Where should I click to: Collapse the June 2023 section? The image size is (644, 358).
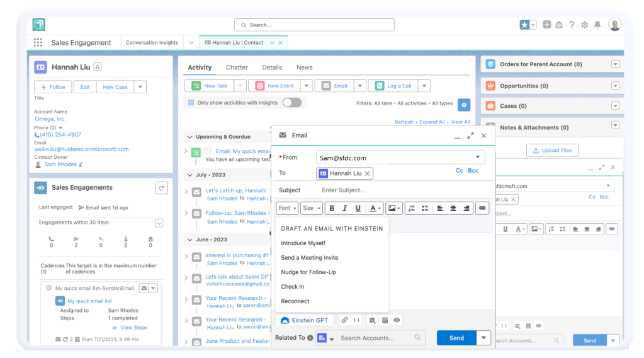pos(189,240)
